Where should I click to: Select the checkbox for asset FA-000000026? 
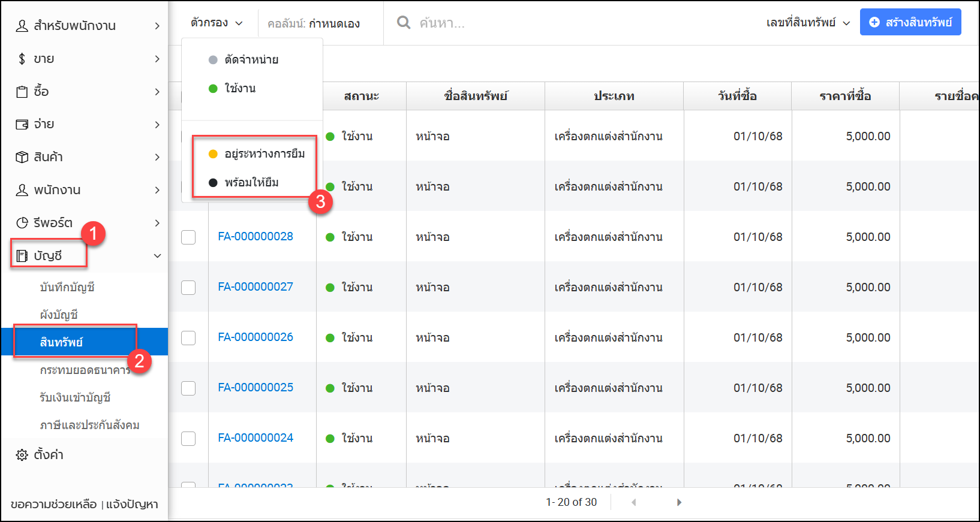point(188,338)
